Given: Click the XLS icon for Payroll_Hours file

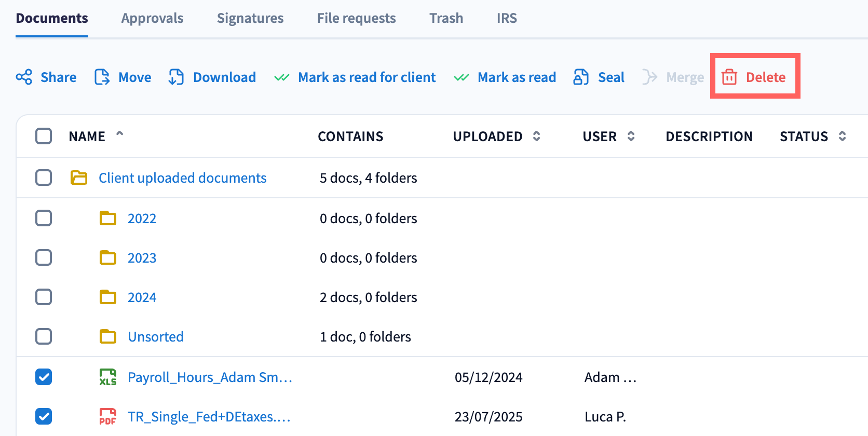Looking at the screenshot, I should [x=108, y=377].
